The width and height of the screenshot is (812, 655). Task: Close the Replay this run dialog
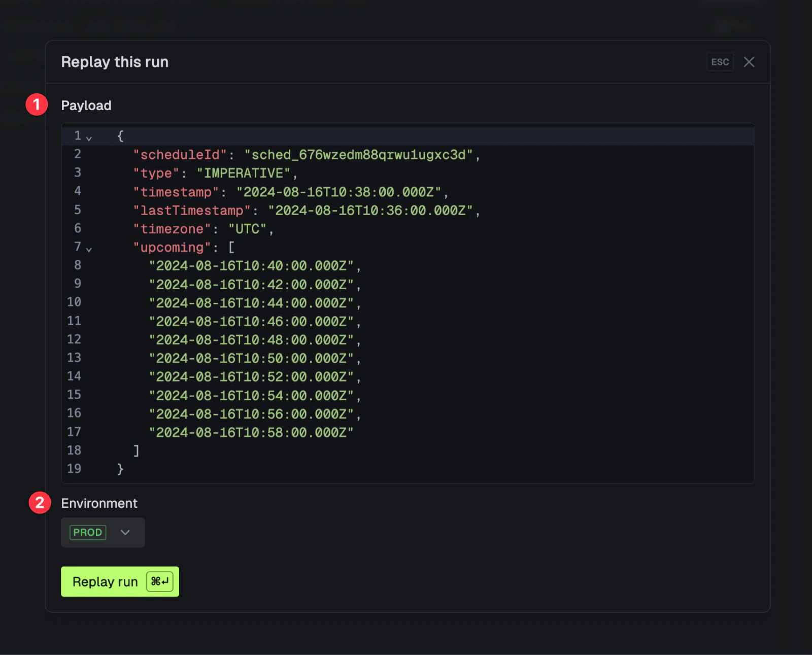(749, 62)
